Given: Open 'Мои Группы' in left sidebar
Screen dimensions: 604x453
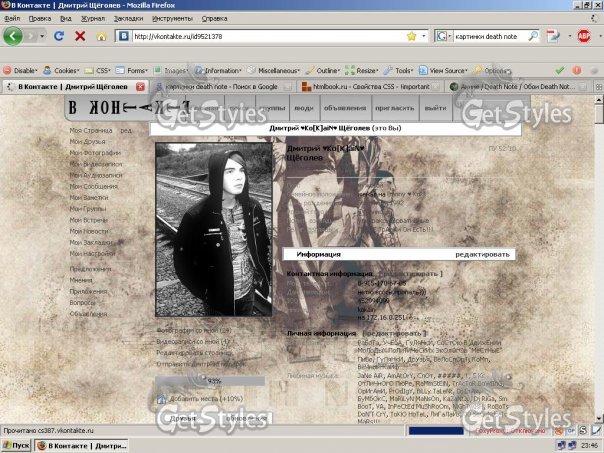Looking at the screenshot, I should (x=88, y=209).
